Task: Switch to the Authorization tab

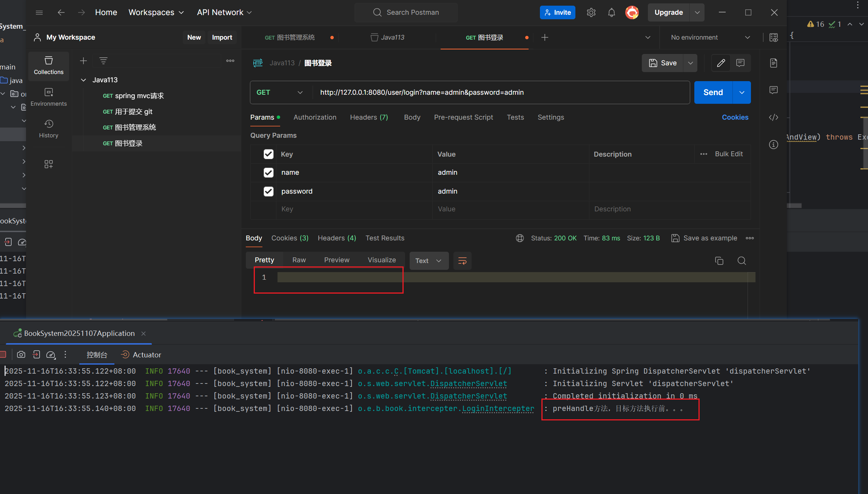Action: [x=315, y=117]
